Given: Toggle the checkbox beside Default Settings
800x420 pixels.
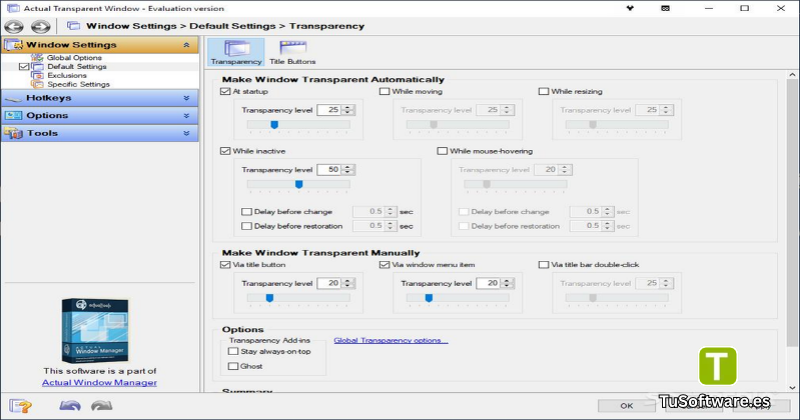Looking at the screenshot, I should [x=23, y=66].
